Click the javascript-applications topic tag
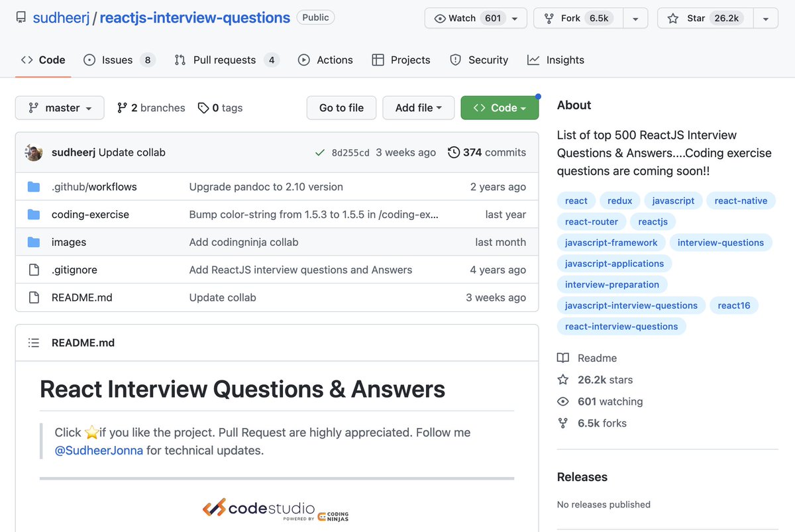This screenshot has width=795, height=532. pos(615,264)
